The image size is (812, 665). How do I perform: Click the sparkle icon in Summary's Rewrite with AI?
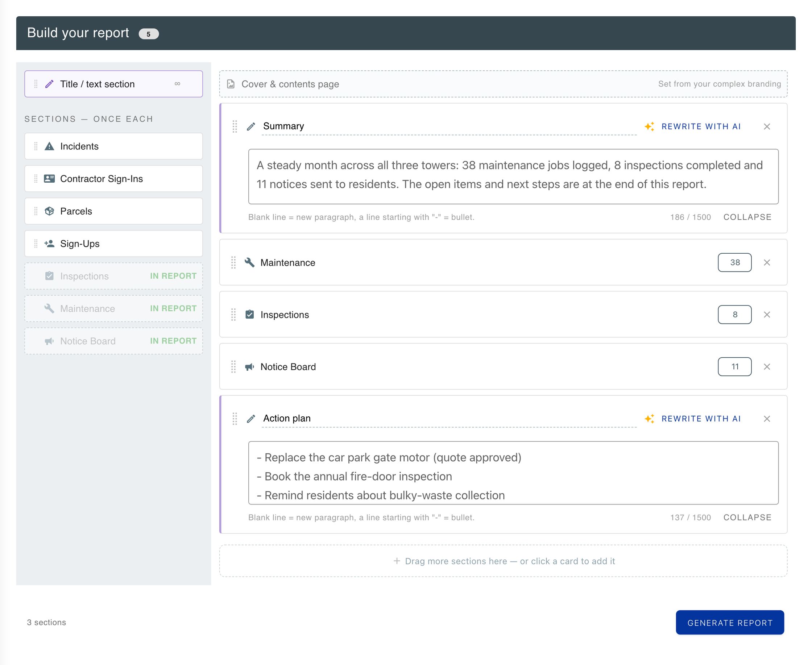coord(649,126)
